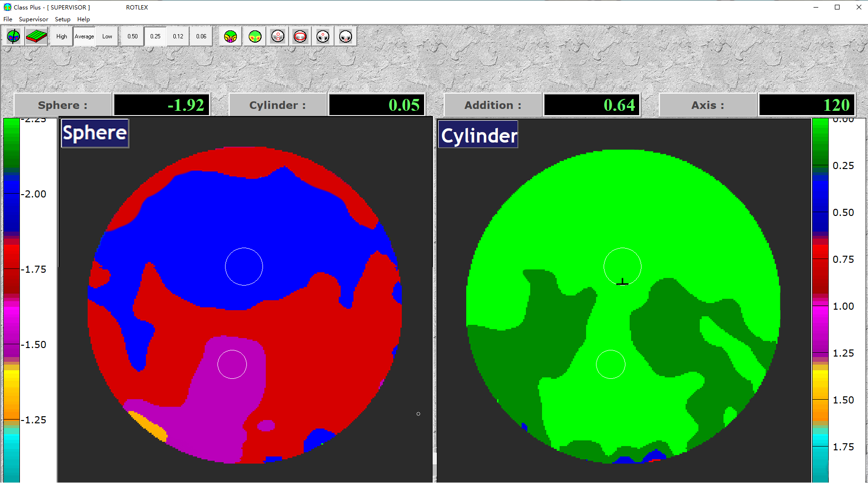Click the Sphere color scale bar
Viewport: 868px width, 483px height.
click(x=11, y=299)
